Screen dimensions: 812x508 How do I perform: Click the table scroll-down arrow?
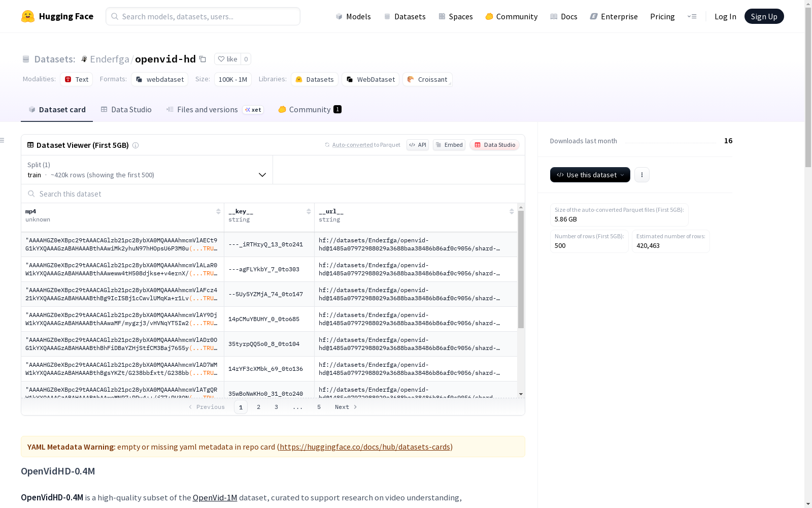point(521,394)
